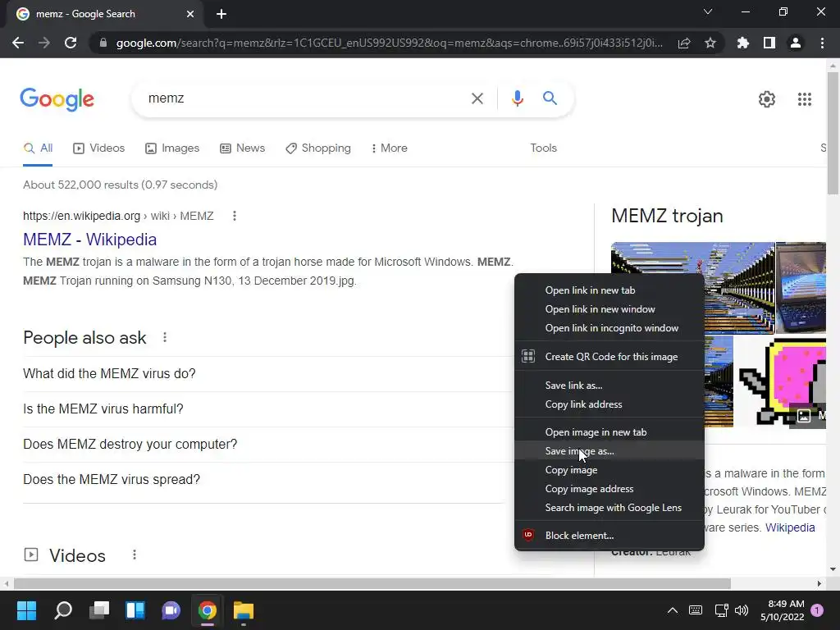
Task: Open the Windows Start menu
Action: coord(26,610)
